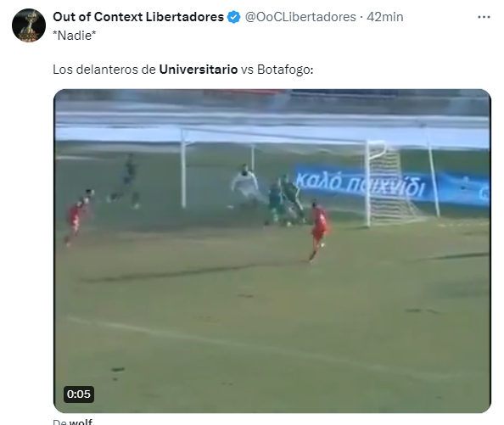Click the red-shirted player nearest the goal
Screen dimensions: 504x425
point(318,229)
